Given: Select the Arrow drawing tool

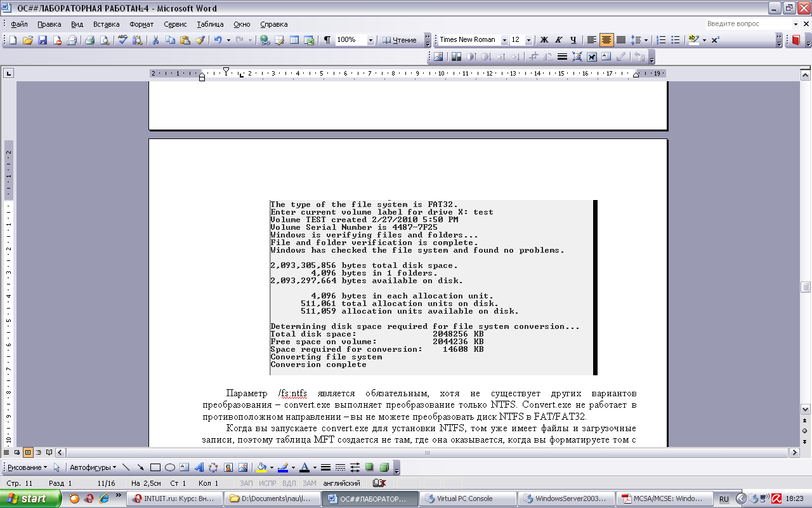Looking at the screenshot, I should (140, 467).
